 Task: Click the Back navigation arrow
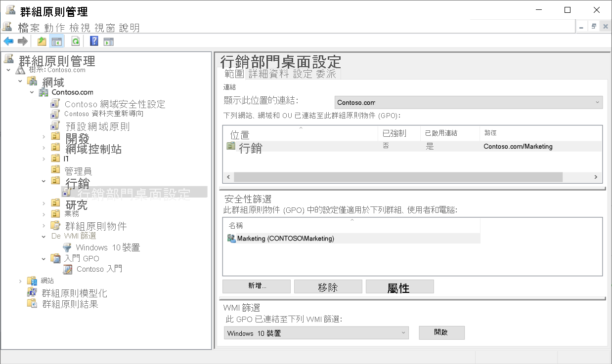coord(8,41)
